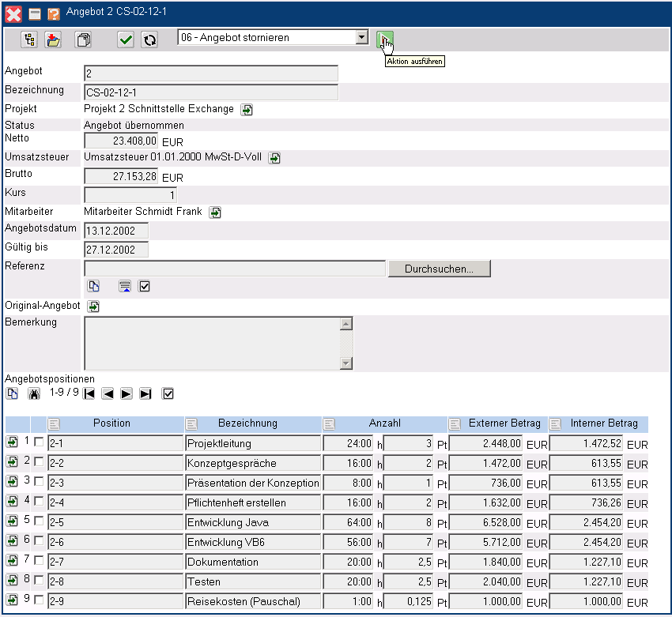672x617 pixels.
Task: Tick the checkbox for position 2-1
Action: click(39, 442)
